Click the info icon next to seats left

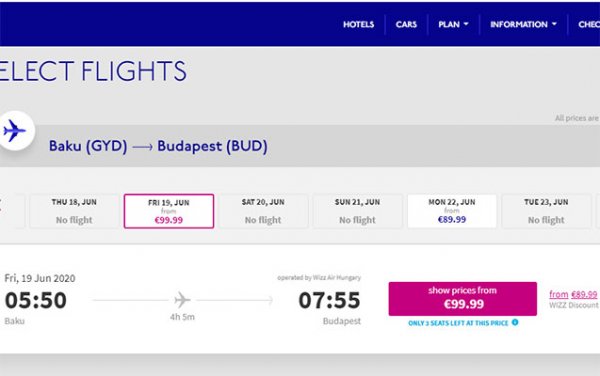(x=515, y=322)
